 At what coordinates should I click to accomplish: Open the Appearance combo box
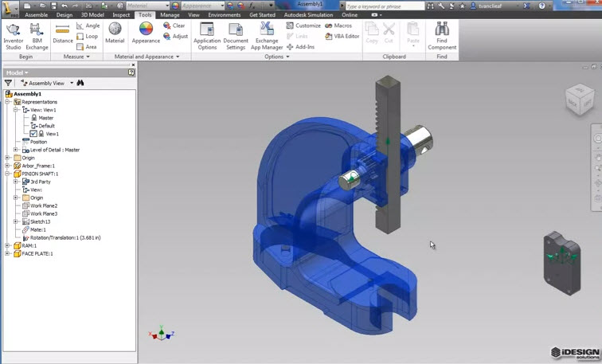[203, 6]
